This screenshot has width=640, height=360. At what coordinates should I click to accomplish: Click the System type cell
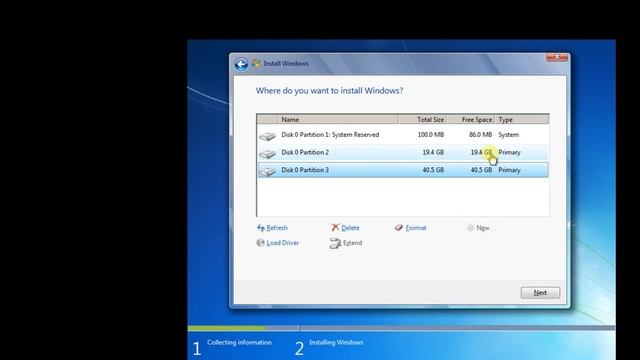point(509,135)
